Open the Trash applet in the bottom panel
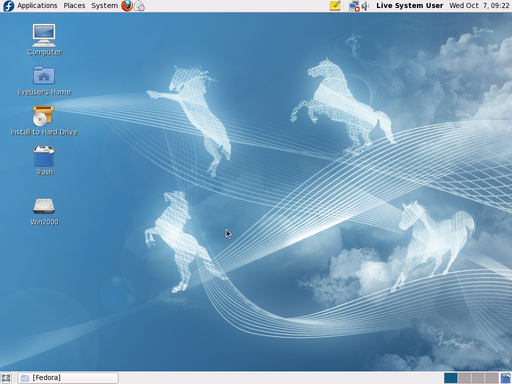The image size is (512, 384). click(506, 378)
